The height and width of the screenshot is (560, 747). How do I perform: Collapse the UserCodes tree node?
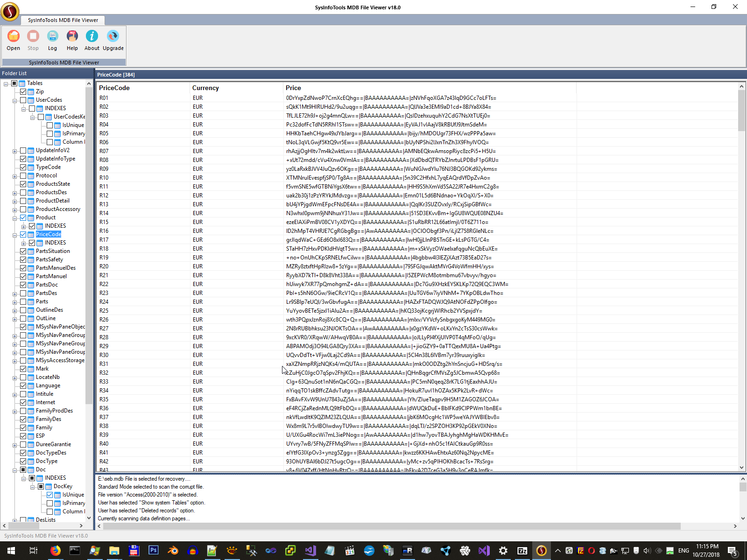tap(15, 100)
